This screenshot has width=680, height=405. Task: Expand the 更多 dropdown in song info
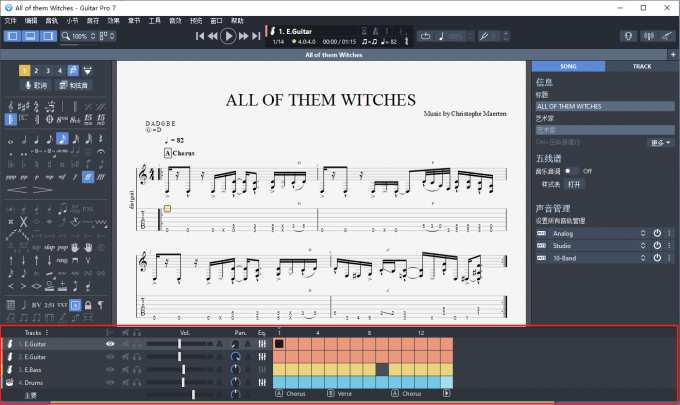click(x=660, y=143)
